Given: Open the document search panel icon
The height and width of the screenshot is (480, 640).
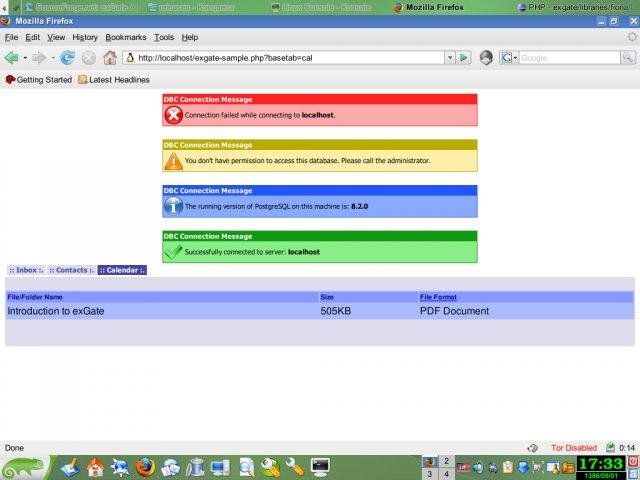Looking at the screenshot, I should point(247,468).
